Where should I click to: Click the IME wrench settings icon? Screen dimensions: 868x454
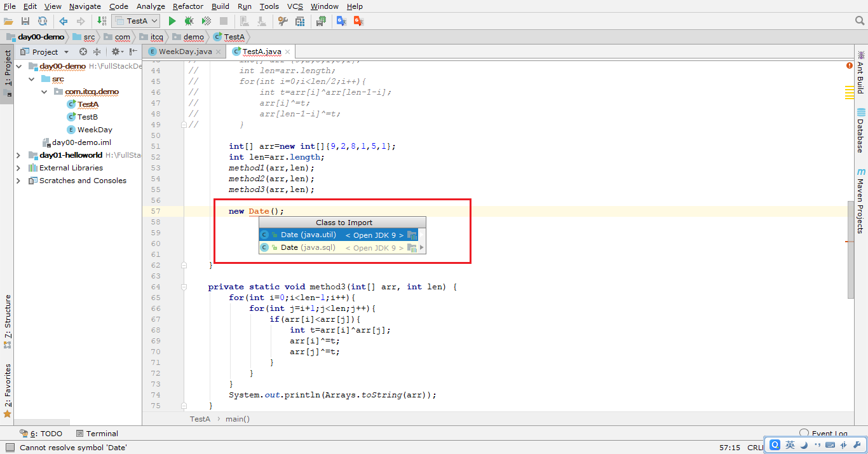pyautogui.click(x=857, y=446)
